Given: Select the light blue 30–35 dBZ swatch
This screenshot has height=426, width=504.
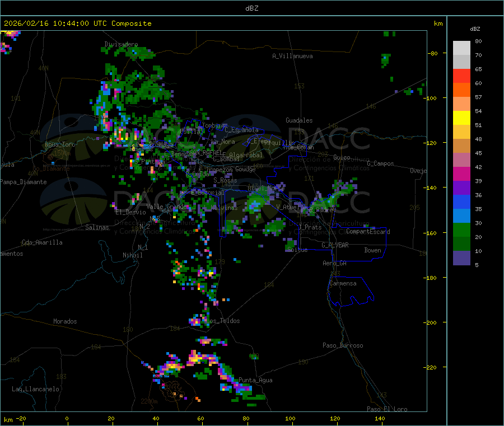Looking at the screenshot, I should tap(461, 216).
